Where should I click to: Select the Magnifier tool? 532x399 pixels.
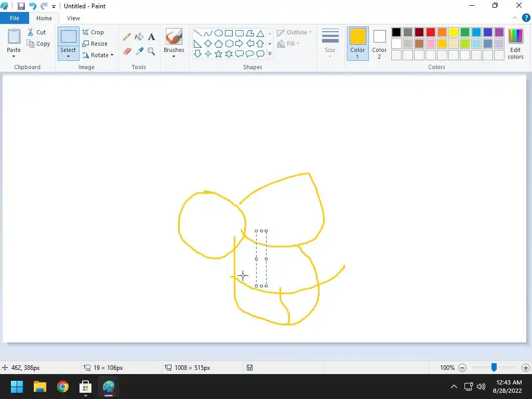[x=151, y=51]
